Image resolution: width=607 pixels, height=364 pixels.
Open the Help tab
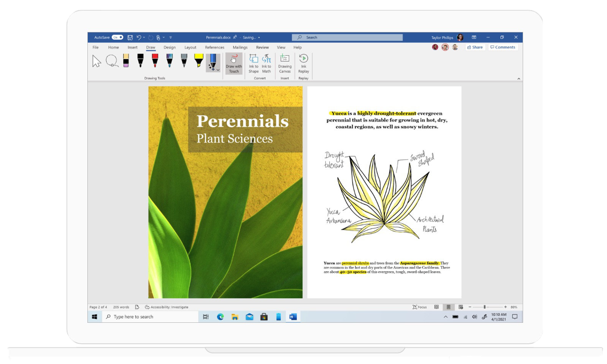pyautogui.click(x=298, y=48)
